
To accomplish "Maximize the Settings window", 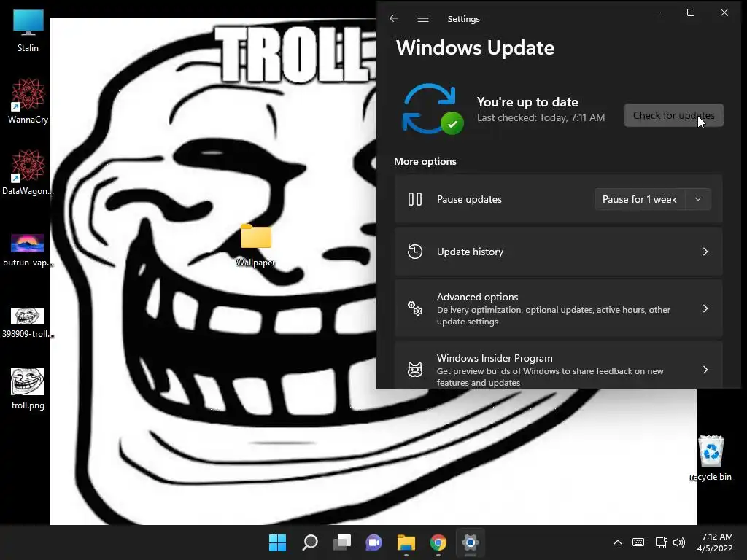I will [691, 12].
